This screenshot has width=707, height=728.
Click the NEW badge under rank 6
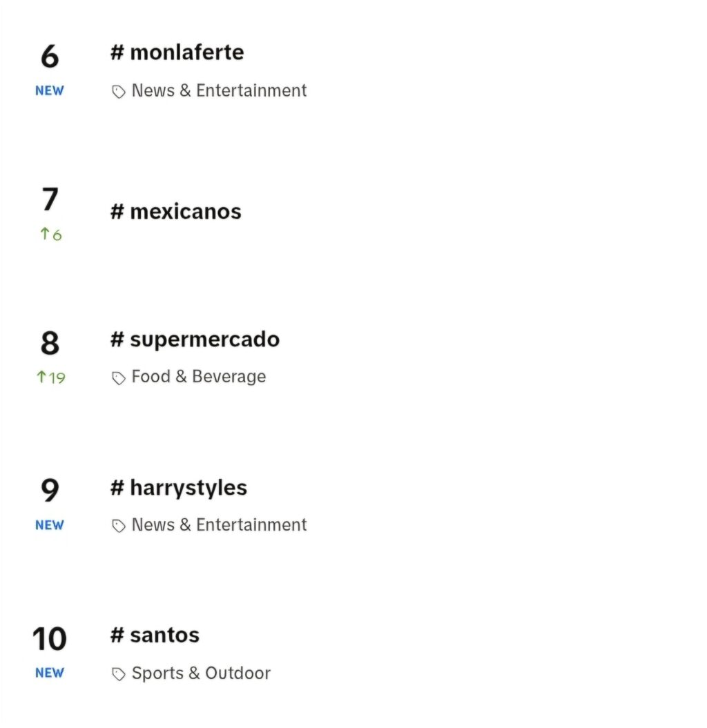click(x=50, y=90)
